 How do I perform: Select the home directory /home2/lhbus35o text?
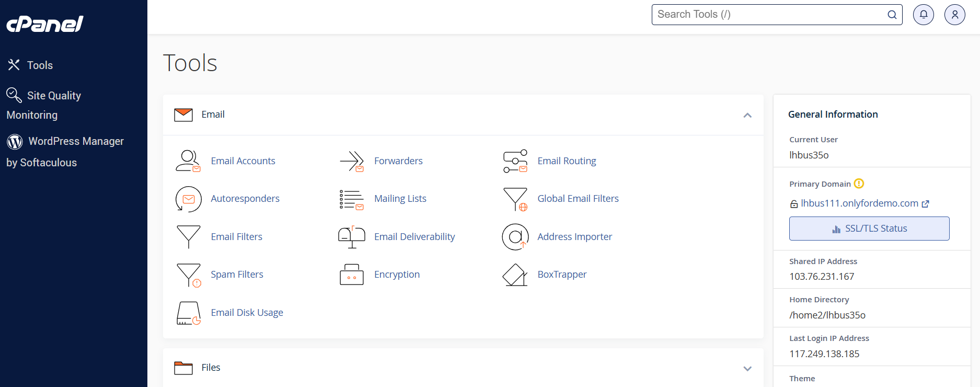coord(827,315)
